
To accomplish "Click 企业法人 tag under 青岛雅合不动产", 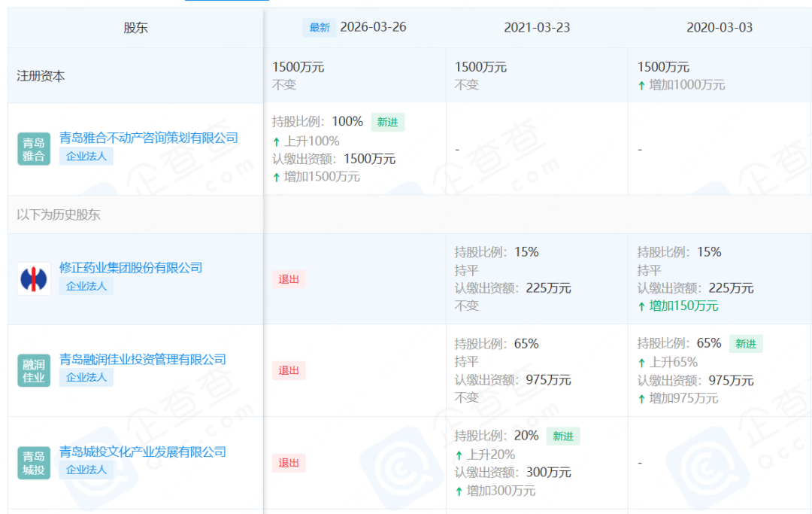I will [x=86, y=156].
